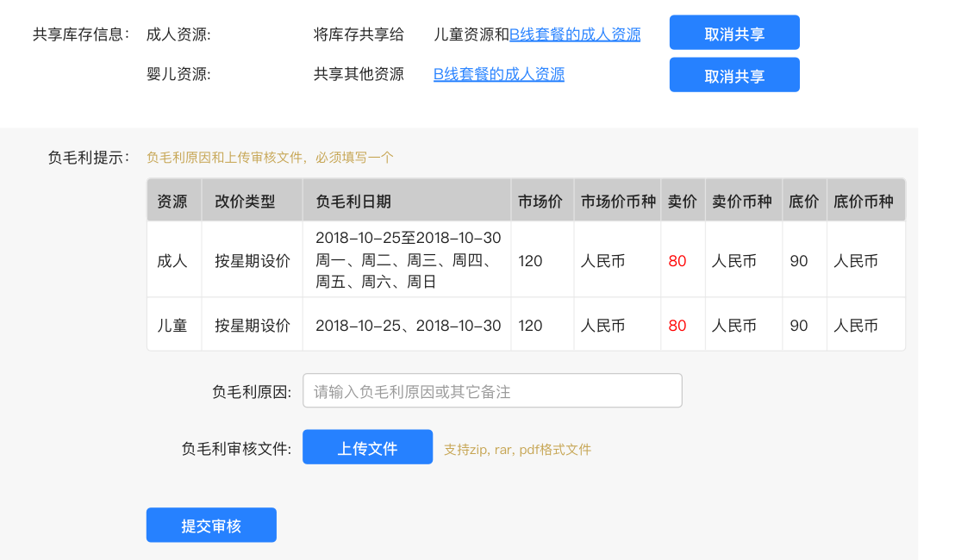The width and height of the screenshot is (955, 560).
Task: Select the 卖价 column header
Action: [682, 202]
